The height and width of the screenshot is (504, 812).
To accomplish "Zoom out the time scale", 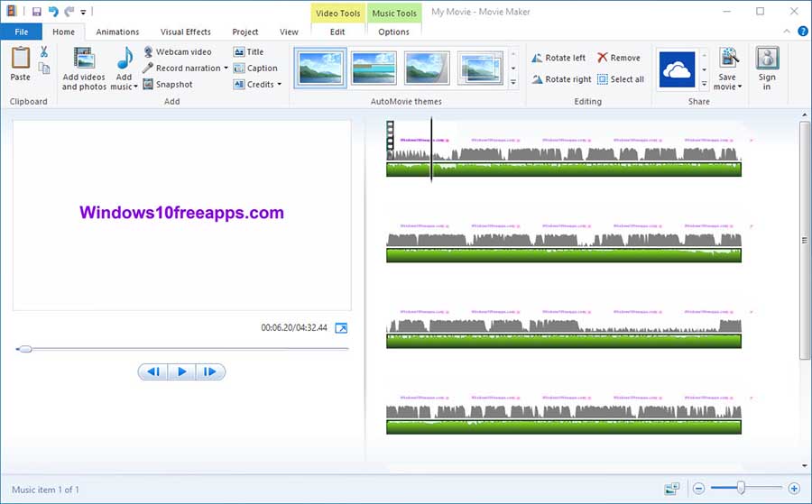I will (x=698, y=488).
